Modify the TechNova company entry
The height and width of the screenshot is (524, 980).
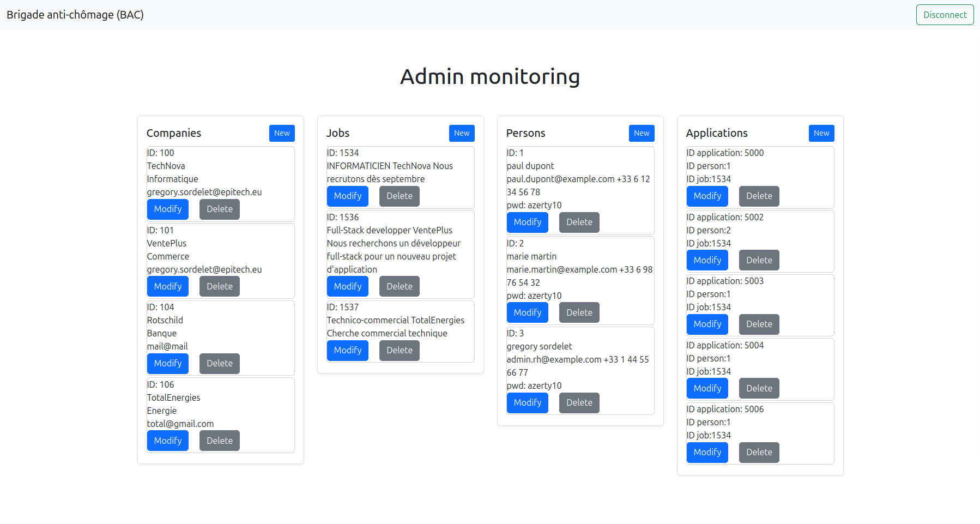click(167, 209)
